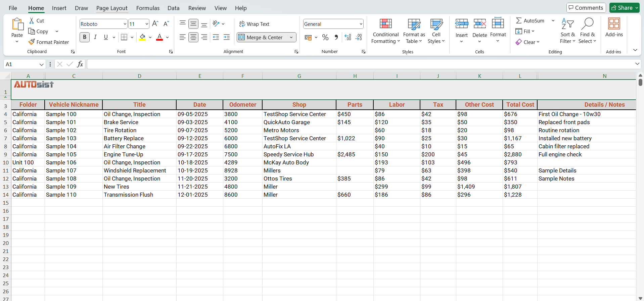Apply the red Font Color

[x=159, y=37]
